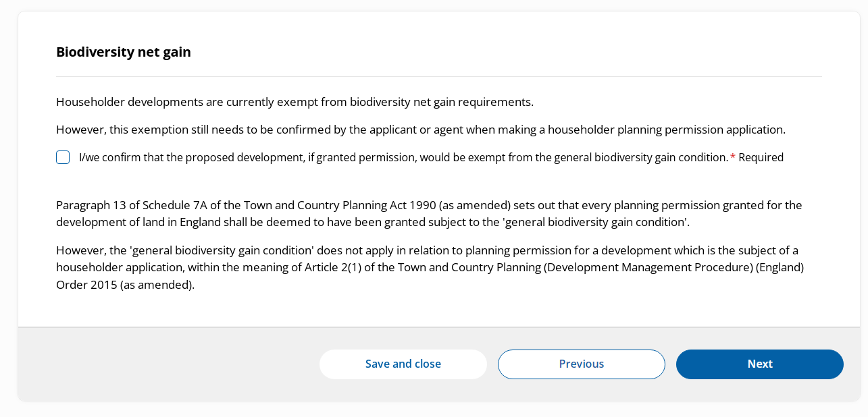Check the box confirming exemption from gain condition
Screen dimensions: 868x417
(x=62, y=157)
